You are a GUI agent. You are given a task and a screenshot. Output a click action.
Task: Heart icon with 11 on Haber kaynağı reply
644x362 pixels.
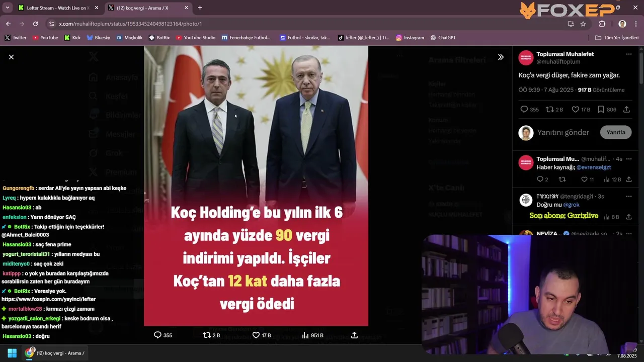point(584,179)
